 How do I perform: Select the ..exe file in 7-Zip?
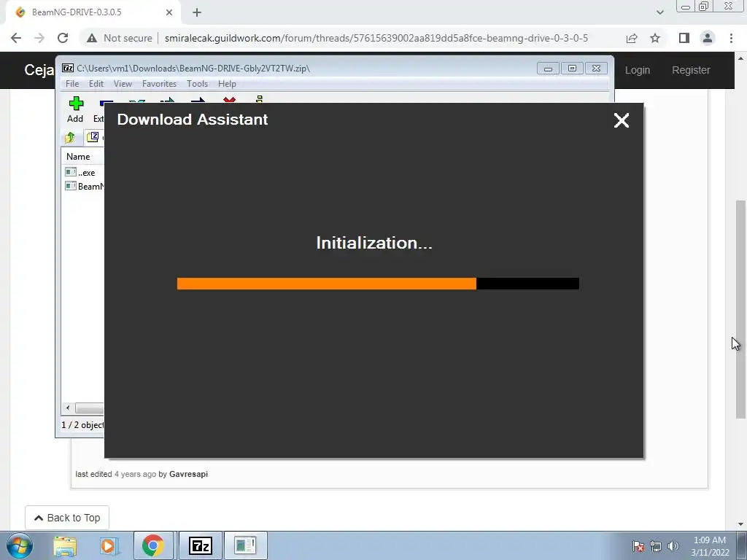pos(80,172)
